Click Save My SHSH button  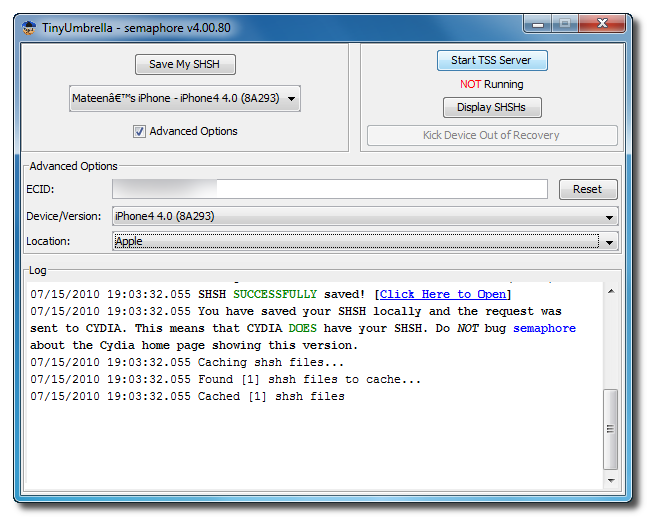pyautogui.click(x=185, y=64)
